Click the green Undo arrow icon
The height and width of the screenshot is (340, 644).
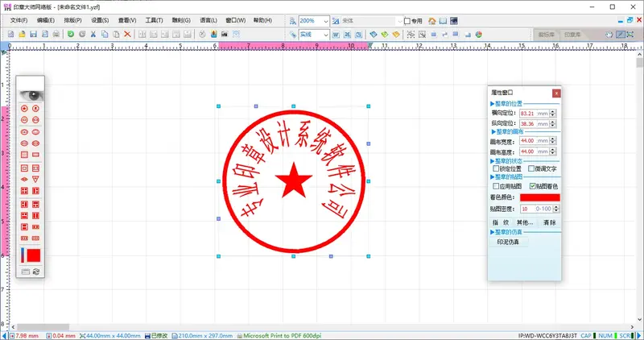pyautogui.click(x=71, y=35)
